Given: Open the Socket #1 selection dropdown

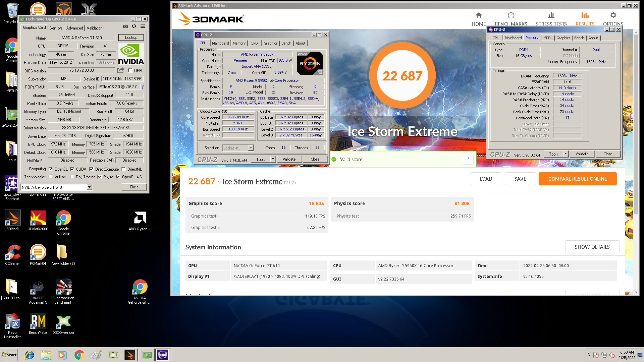Looking at the screenshot, I should pos(251,148).
